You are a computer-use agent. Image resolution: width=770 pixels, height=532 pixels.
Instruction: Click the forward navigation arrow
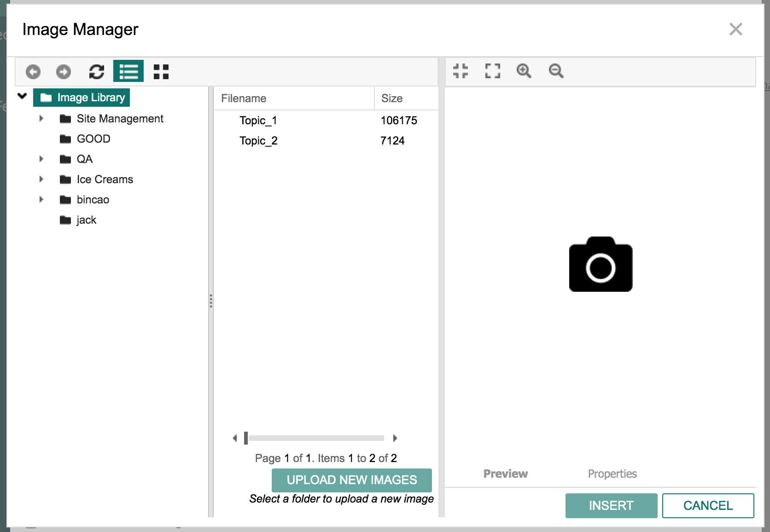point(64,72)
